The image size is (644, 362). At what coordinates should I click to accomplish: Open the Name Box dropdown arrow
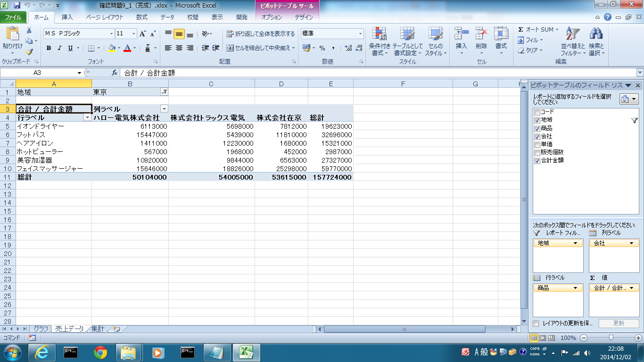point(79,73)
